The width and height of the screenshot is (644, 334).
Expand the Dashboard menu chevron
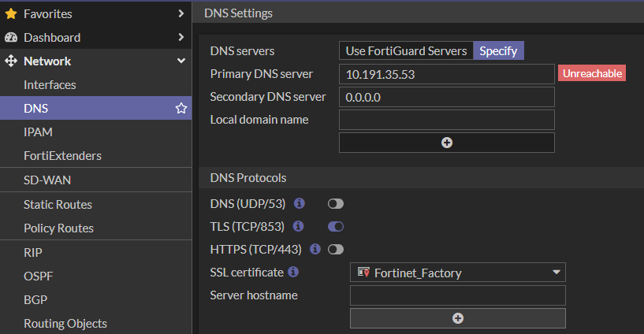click(181, 37)
